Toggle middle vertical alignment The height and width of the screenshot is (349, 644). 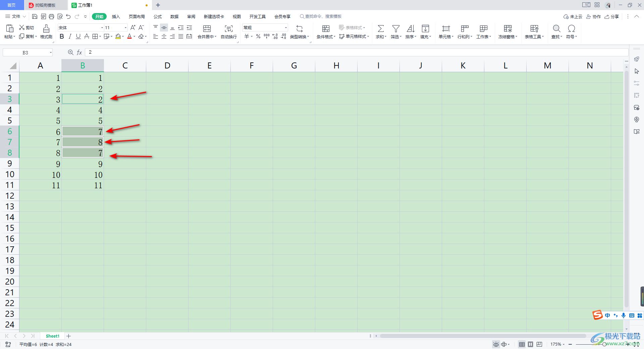pos(164,28)
